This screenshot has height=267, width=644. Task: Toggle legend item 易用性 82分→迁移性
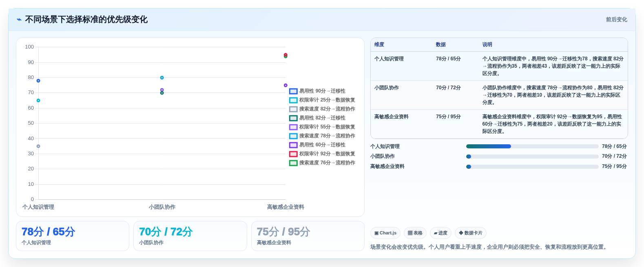tap(317, 118)
